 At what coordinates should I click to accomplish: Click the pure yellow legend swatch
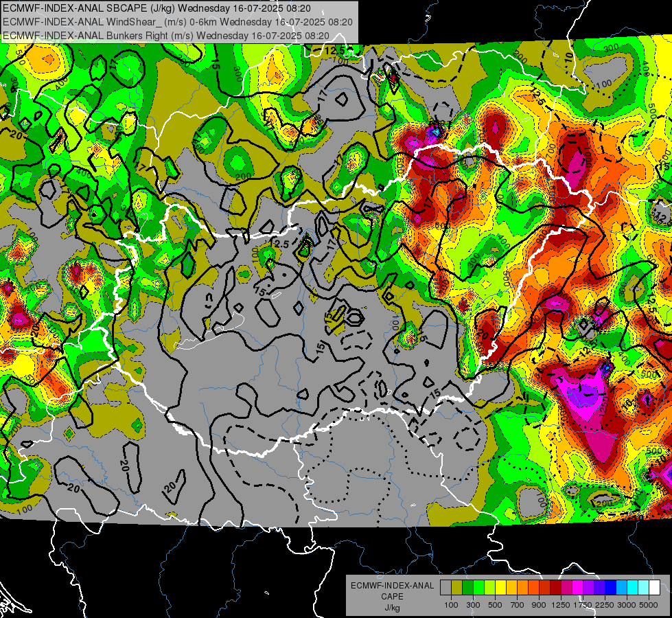pyautogui.click(x=500, y=587)
